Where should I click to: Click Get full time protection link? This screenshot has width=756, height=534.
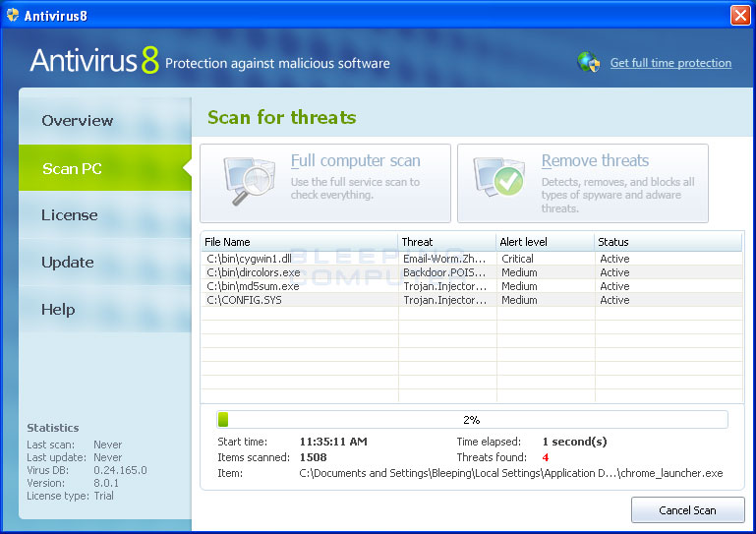point(670,63)
